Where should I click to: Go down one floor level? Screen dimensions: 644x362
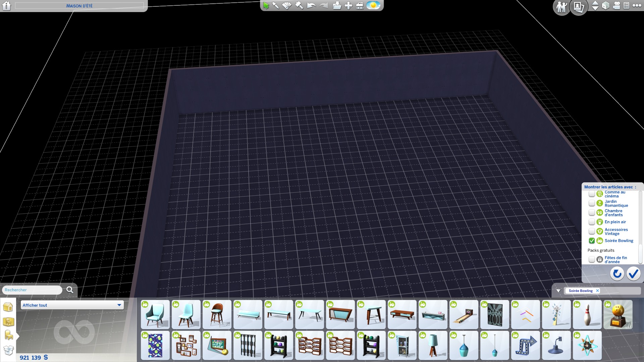tap(595, 8)
